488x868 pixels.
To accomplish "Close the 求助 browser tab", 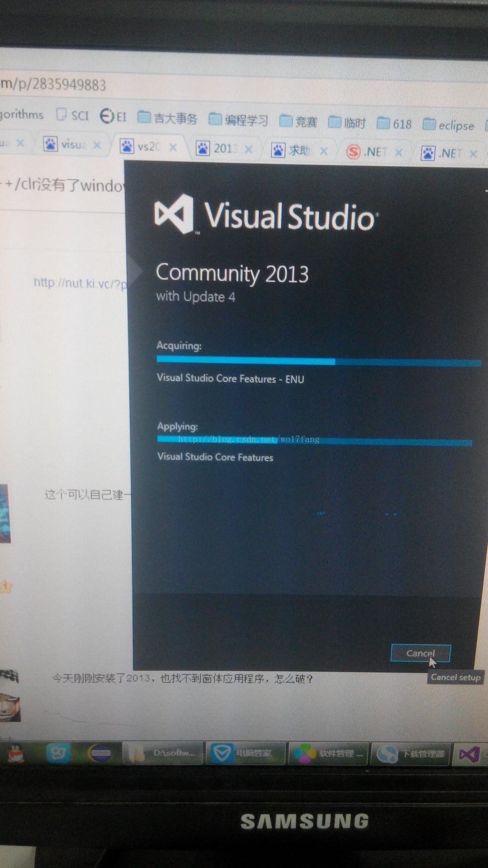I will coord(324,151).
